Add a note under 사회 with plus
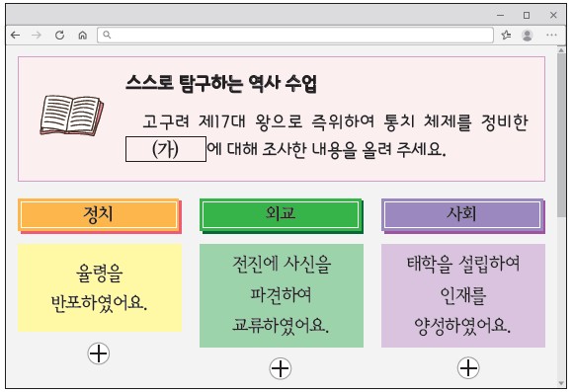The height and width of the screenshot is (392, 573). tap(468, 368)
